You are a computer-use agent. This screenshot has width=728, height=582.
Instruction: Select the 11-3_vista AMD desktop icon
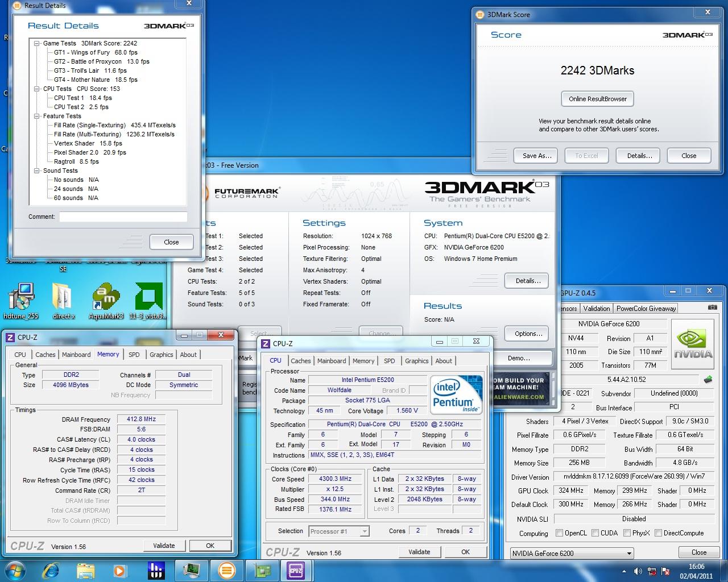(148, 301)
